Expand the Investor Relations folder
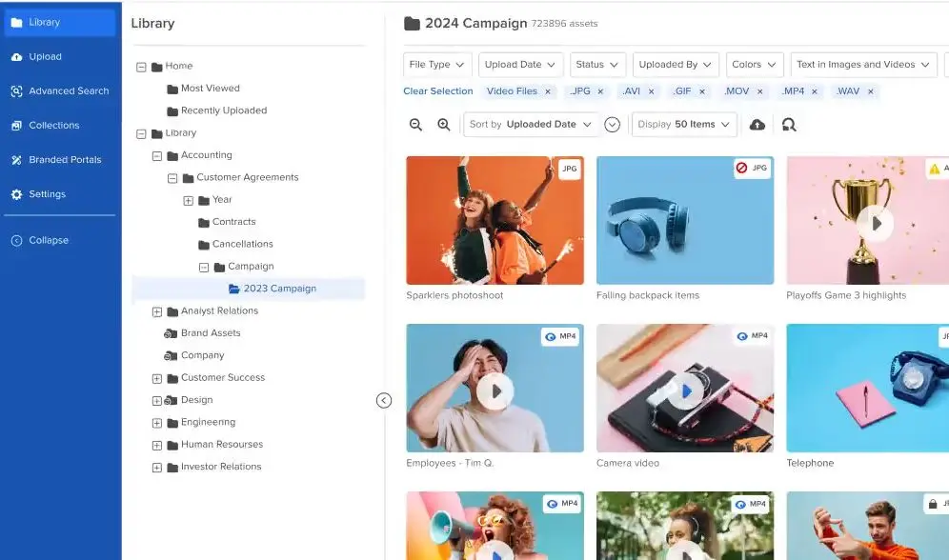The image size is (949, 560). pos(157,468)
